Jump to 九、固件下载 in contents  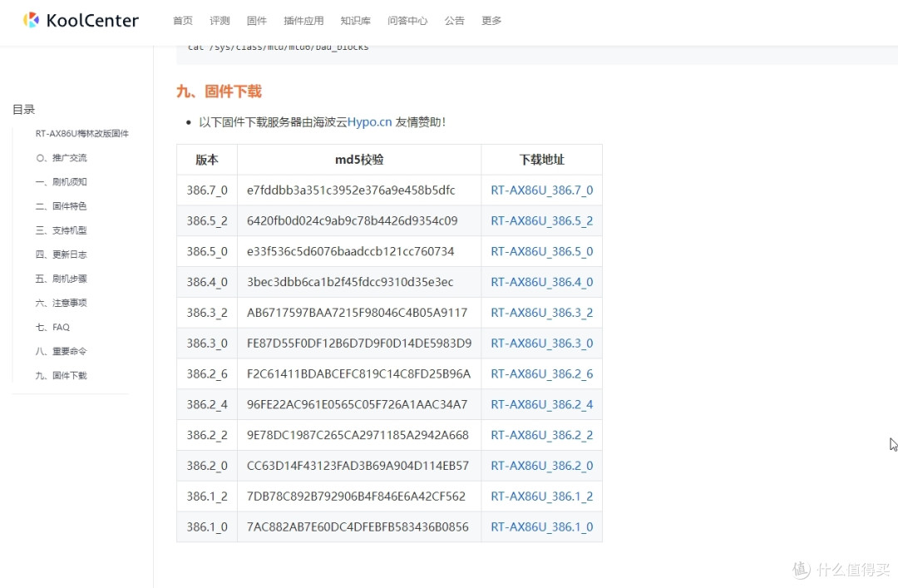tap(62, 375)
